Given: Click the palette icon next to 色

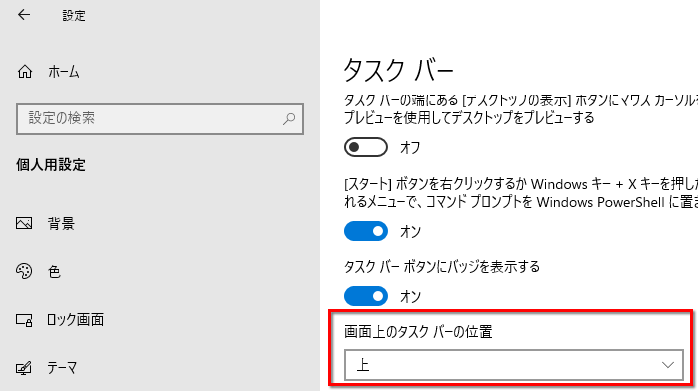Looking at the screenshot, I should click(24, 271).
